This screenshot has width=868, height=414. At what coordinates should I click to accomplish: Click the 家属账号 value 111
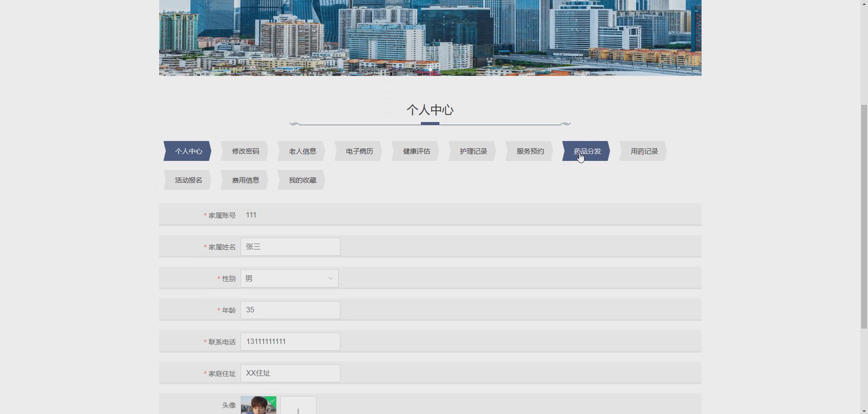(x=251, y=215)
